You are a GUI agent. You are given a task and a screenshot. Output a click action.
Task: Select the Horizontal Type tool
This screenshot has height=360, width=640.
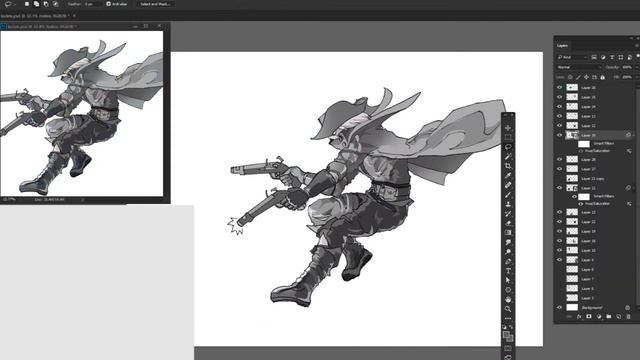click(x=508, y=271)
